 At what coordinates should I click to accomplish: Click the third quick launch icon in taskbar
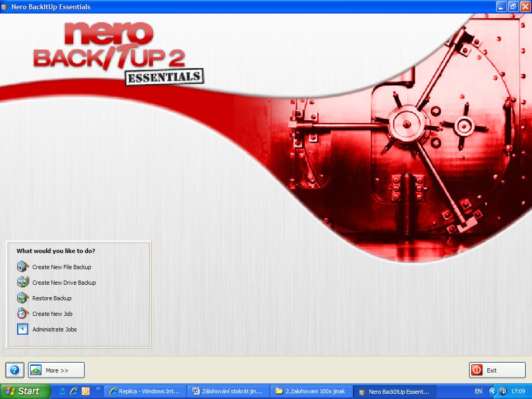click(x=86, y=391)
